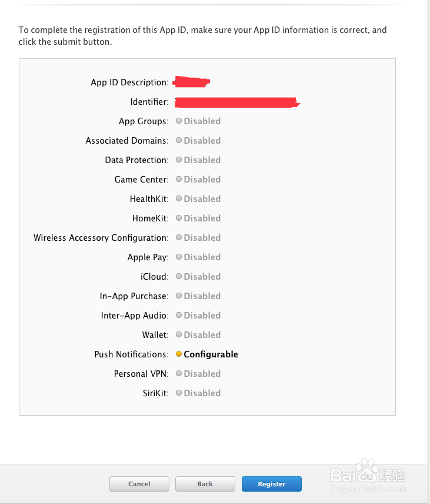Click the gray Game Center status dot
The image size is (430, 504).
[179, 179]
